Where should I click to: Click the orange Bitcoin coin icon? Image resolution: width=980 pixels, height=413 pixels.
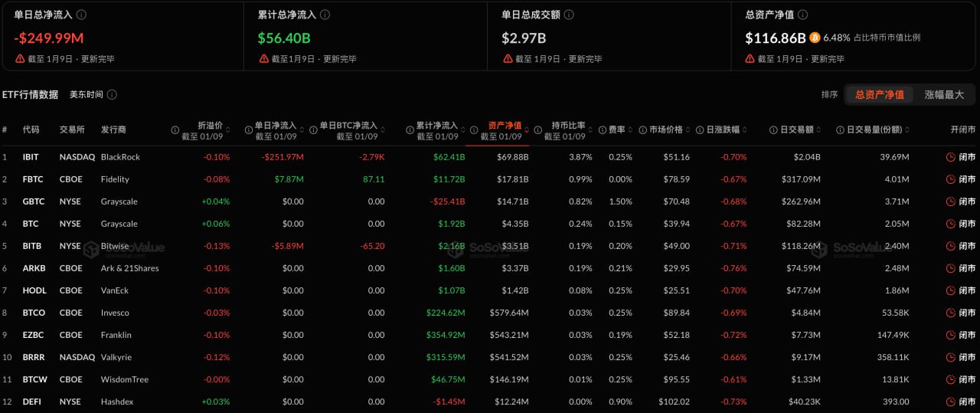click(x=815, y=38)
